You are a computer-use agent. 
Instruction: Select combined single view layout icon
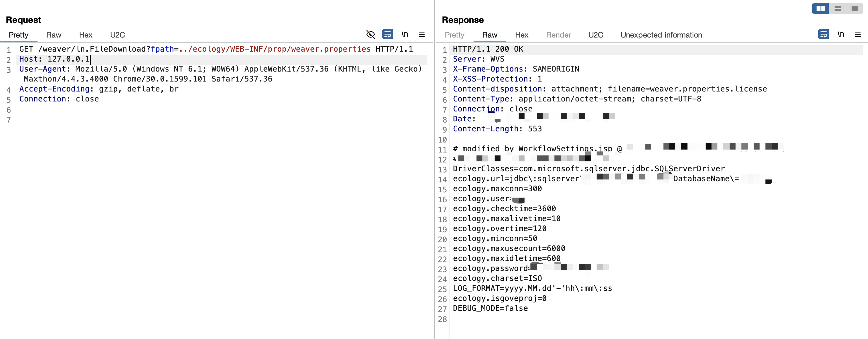tap(855, 9)
